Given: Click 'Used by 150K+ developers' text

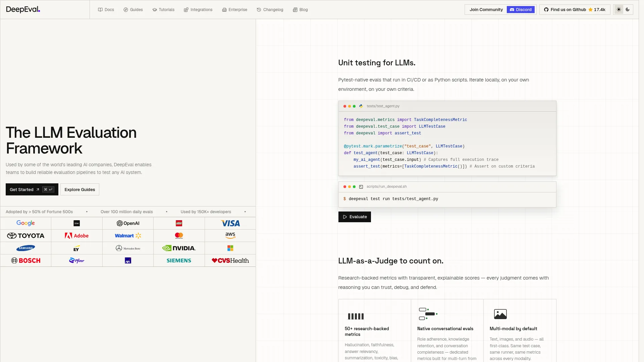Looking at the screenshot, I should [x=206, y=212].
